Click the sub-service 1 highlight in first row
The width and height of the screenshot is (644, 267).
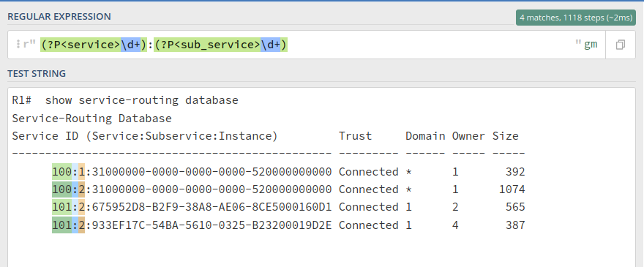point(82,172)
